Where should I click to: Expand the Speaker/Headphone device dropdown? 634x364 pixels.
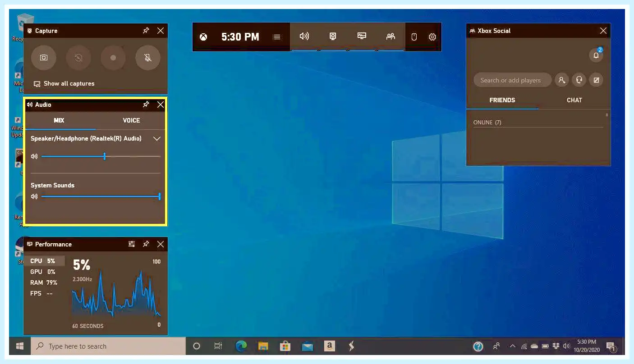pyautogui.click(x=157, y=139)
